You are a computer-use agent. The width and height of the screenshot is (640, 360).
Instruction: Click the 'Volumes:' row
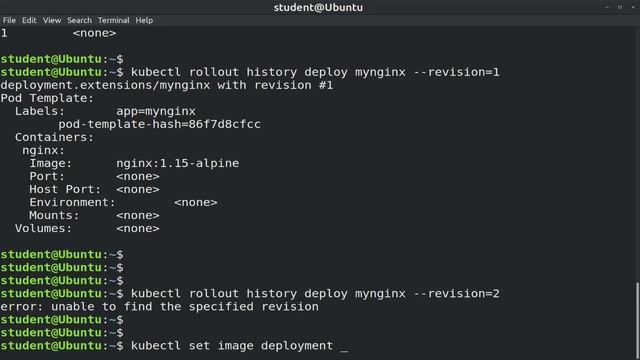(x=87, y=229)
